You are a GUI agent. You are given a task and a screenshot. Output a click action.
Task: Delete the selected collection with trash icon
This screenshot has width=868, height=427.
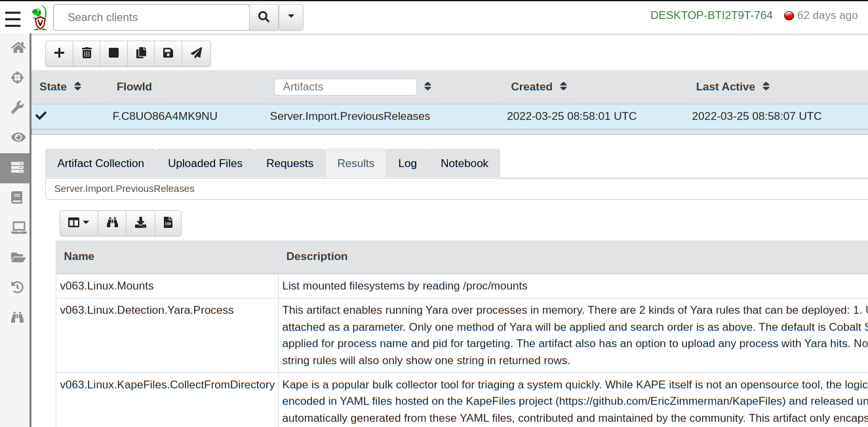[87, 53]
